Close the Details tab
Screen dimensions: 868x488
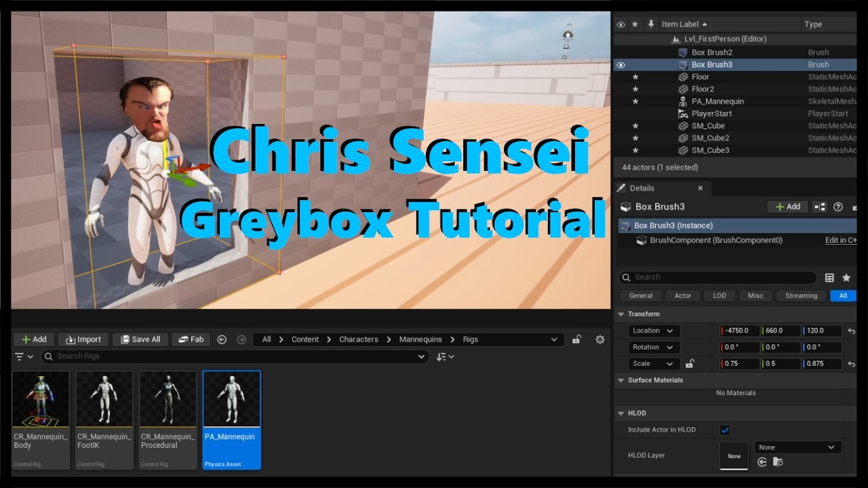coord(701,188)
